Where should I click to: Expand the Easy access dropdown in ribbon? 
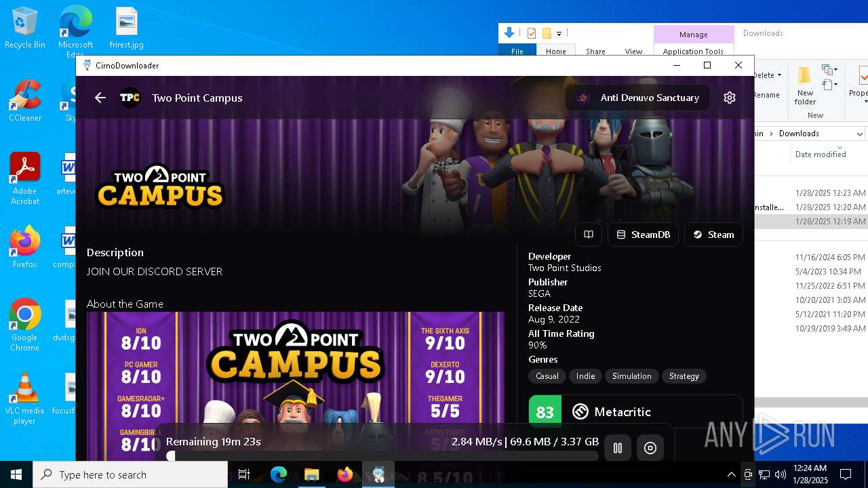830,85
